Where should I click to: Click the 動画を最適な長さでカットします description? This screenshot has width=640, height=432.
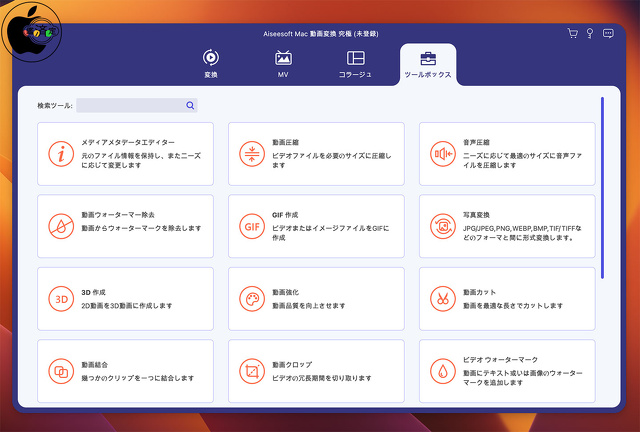[513, 305]
